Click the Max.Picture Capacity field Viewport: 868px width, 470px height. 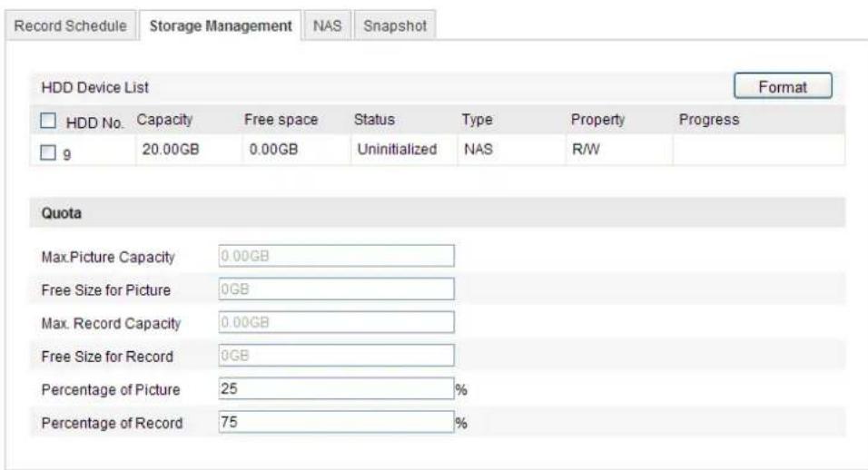337,256
